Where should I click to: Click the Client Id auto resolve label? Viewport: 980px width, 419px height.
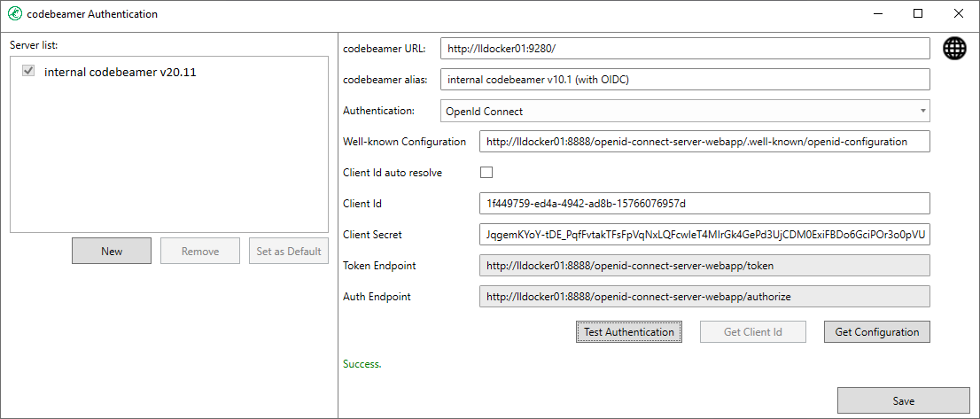click(x=393, y=173)
